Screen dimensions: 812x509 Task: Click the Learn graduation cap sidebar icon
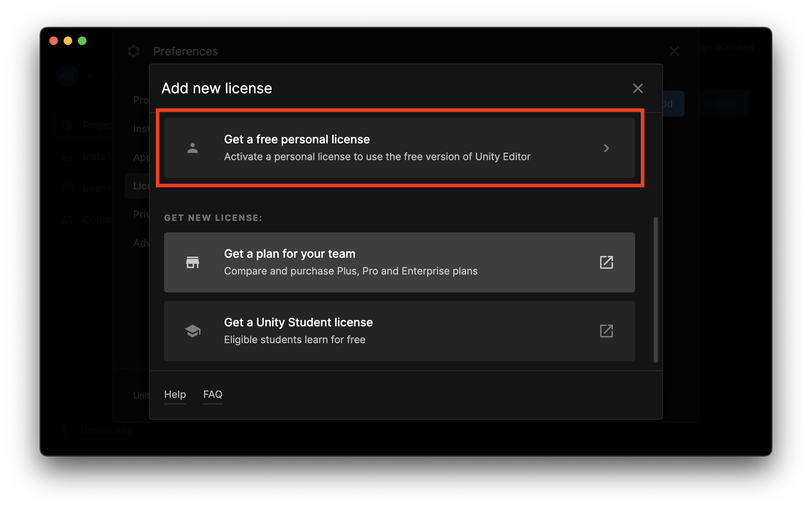tap(67, 188)
